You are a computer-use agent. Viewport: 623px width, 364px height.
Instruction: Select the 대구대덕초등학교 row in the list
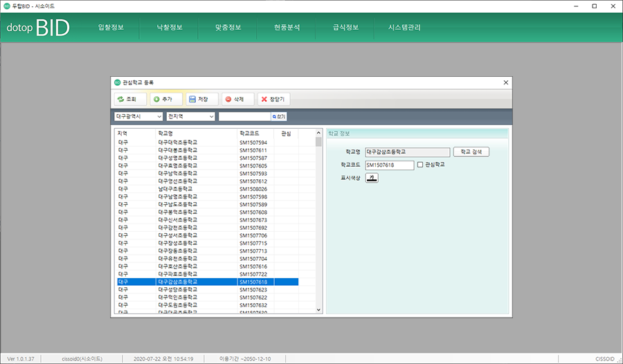[178, 142]
